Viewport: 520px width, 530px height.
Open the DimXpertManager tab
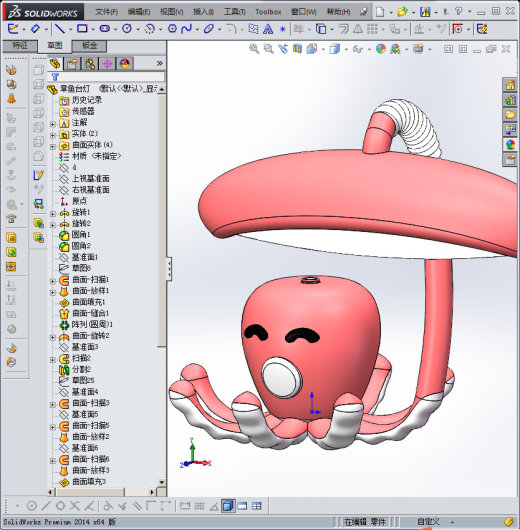(108, 63)
